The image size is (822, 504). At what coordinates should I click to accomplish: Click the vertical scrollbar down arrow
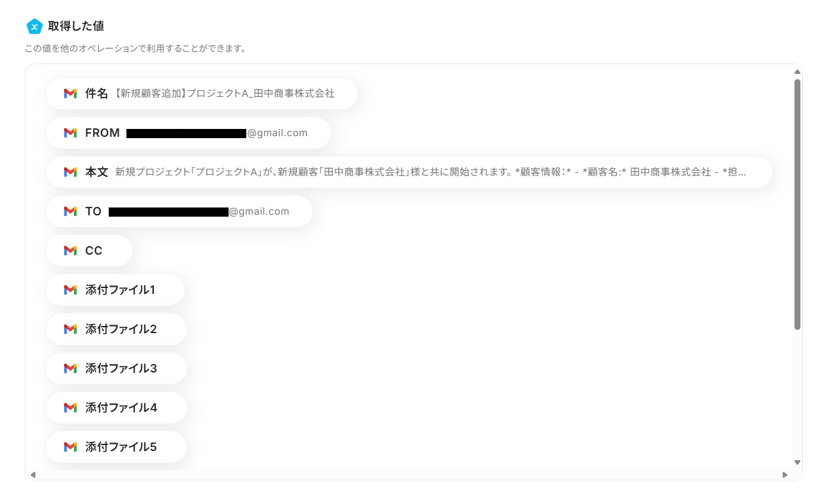click(x=797, y=462)
